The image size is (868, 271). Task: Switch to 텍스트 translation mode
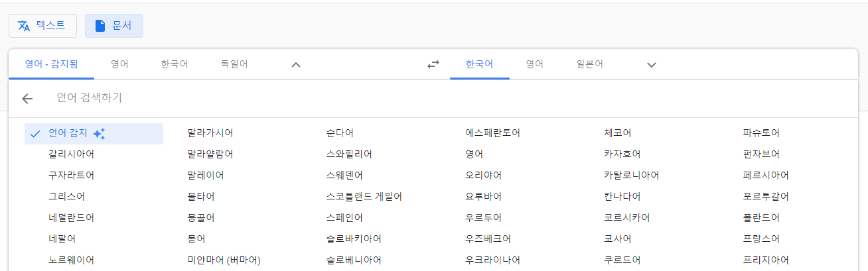(42, 26)
